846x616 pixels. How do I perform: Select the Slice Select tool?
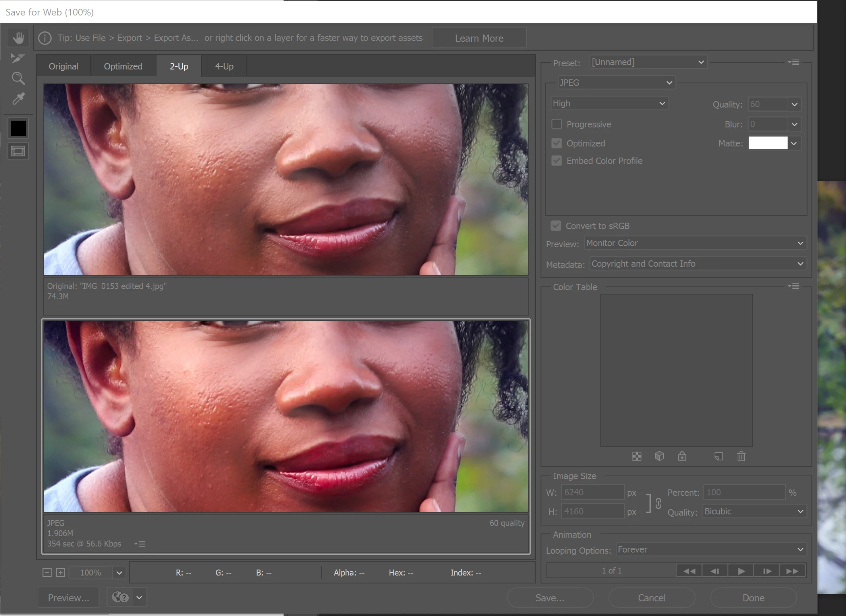18,58
